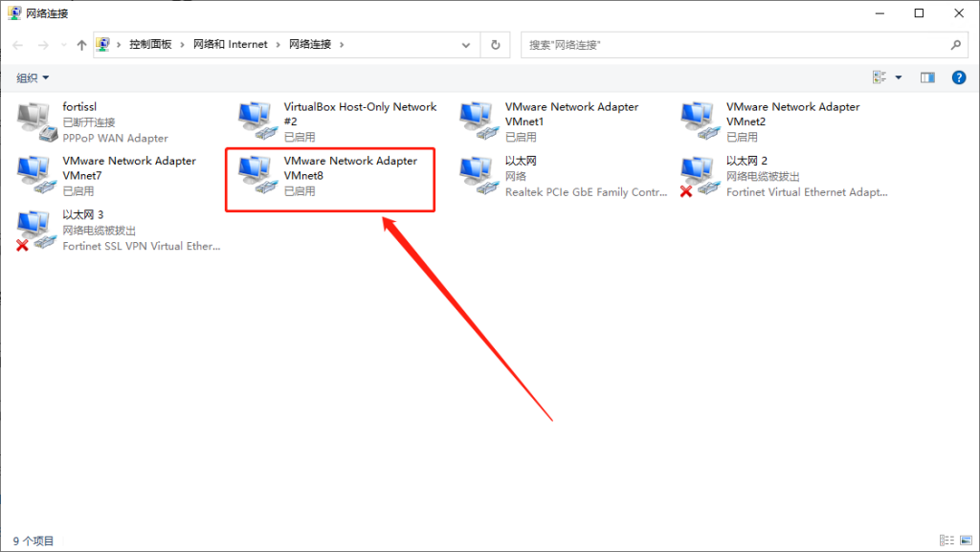980x552 pixels.
Task: Maximize the 网络连接 window
Action: point(919,13)
